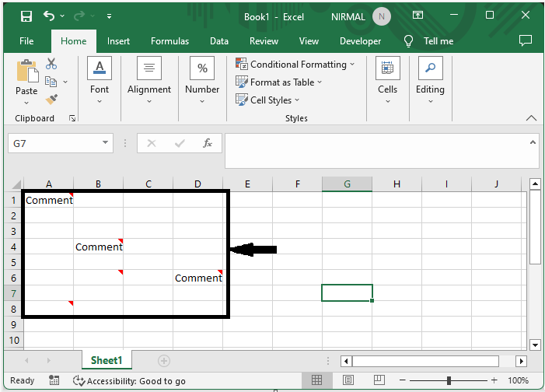Add a new sheet with plus icon

164,361
